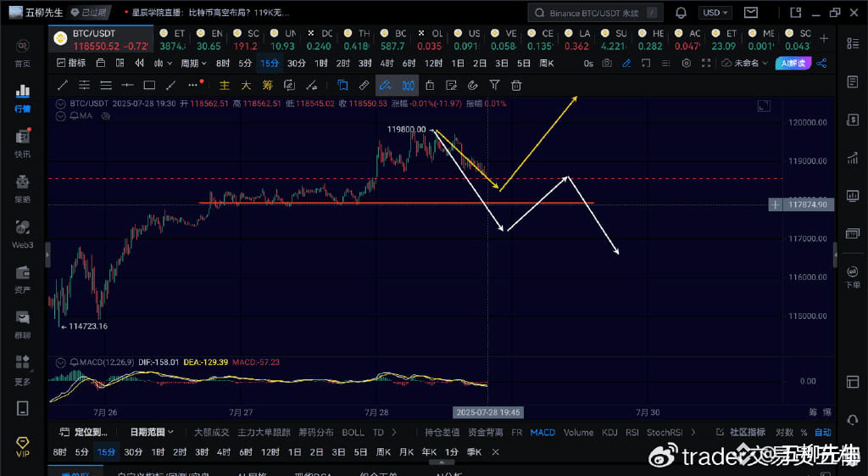Open the 快讯 news flash section
Screen dimensions: 868x476
pos(23,143)
